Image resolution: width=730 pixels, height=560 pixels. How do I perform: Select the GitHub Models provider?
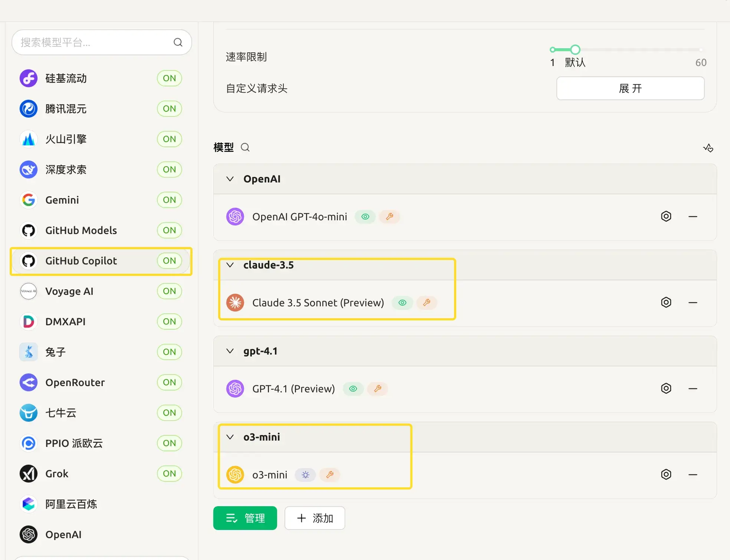tap(81, 230)
